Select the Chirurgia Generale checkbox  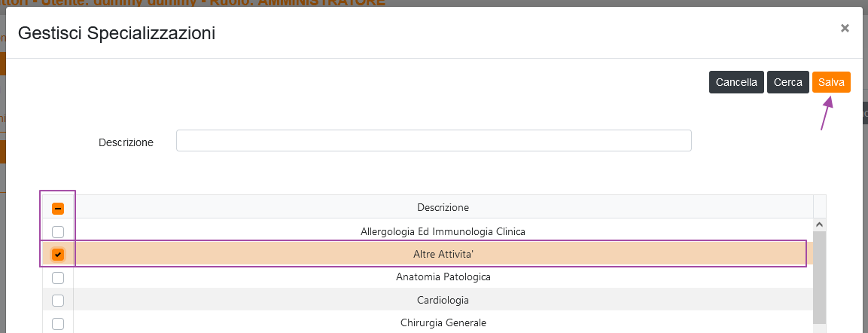(x=58, y=324)
